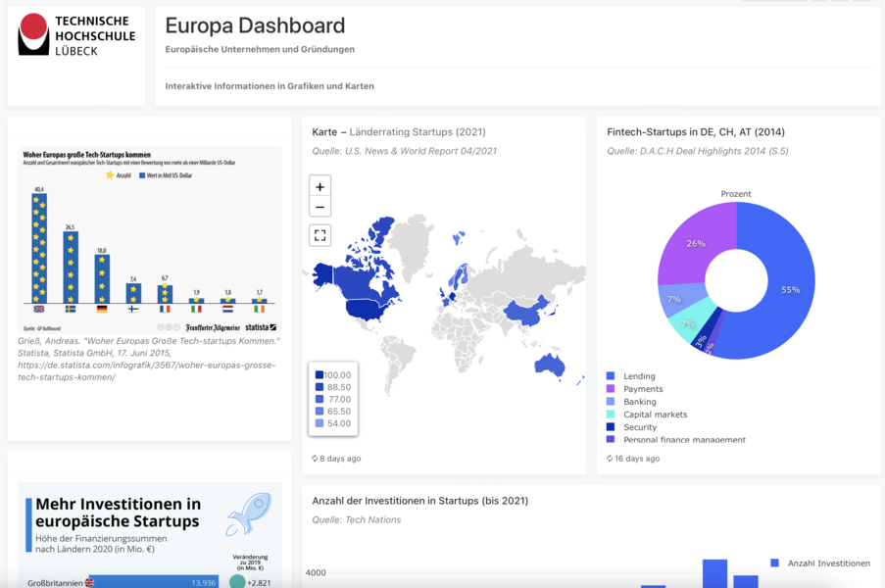Viewport: 885px width, 588px height.
Task: Toggle Anzahl Investitionen legend entry
Action: pos(820,563)
